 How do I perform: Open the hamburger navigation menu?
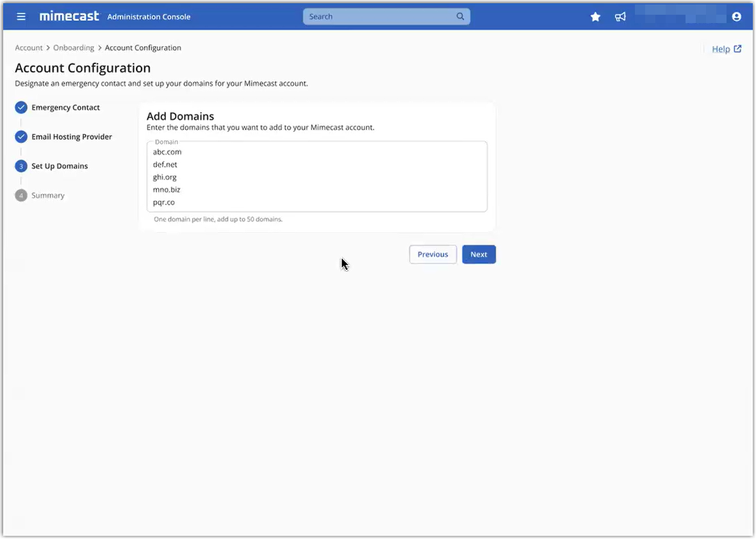[21, 17]
